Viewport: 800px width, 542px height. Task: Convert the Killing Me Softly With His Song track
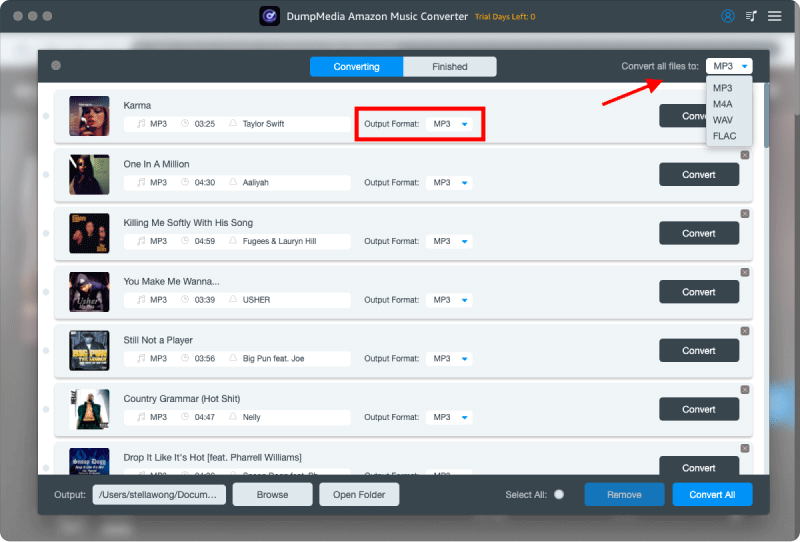point(699,233)
